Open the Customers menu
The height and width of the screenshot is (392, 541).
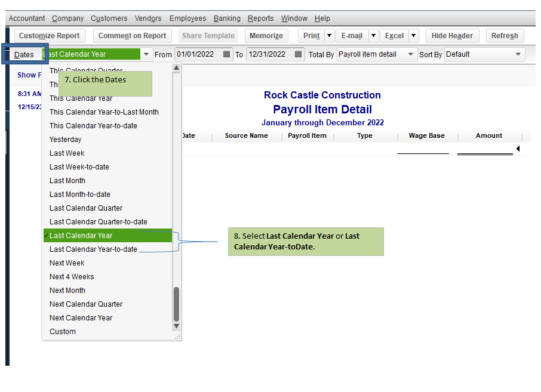[x=109, y=18]
